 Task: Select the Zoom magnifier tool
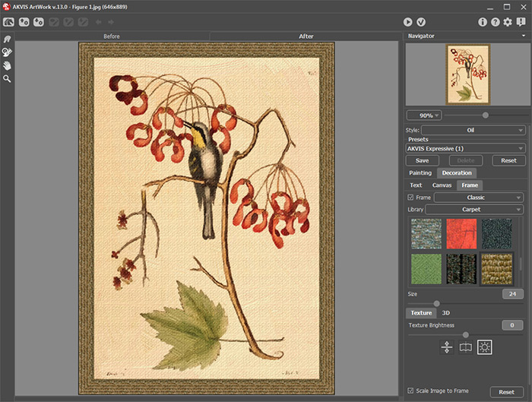[x=7, y=78]
